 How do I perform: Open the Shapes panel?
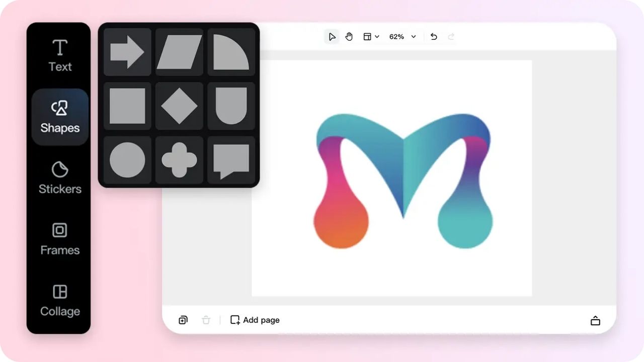pyautogui.click(x=59, y=117)
